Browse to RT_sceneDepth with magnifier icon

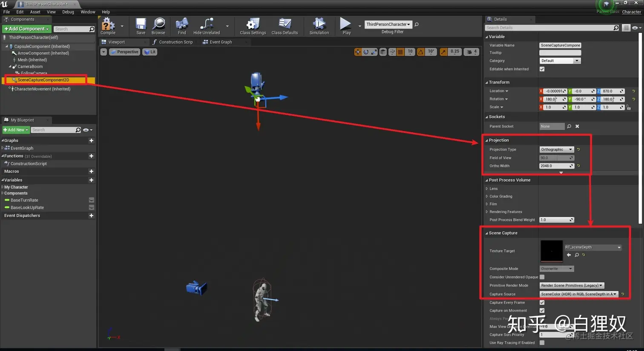point(577,255)
